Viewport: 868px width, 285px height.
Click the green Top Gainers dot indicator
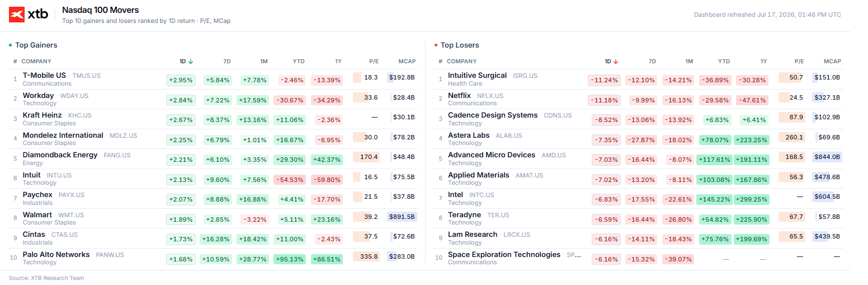coord(10,45)
